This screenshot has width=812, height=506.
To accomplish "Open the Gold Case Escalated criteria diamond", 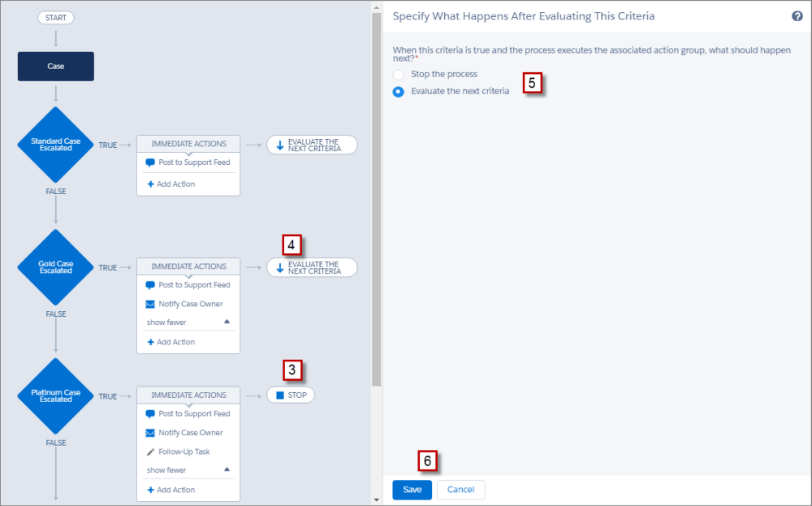I will (x=55, y=267).
